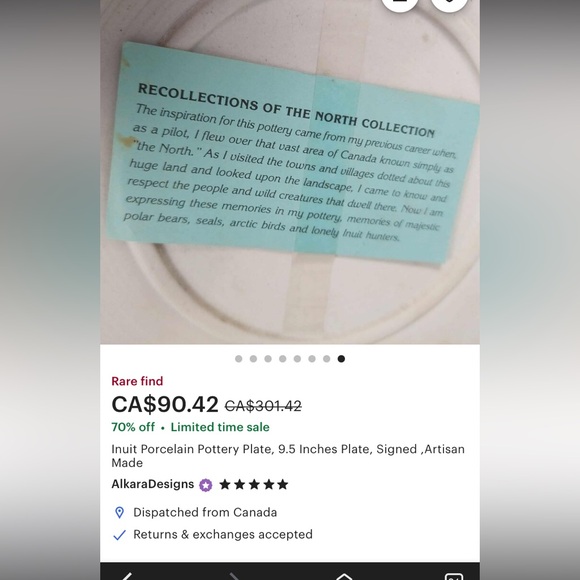Tap the Rare find badge
The image size is (580, 580).
[x=137, y=381]
